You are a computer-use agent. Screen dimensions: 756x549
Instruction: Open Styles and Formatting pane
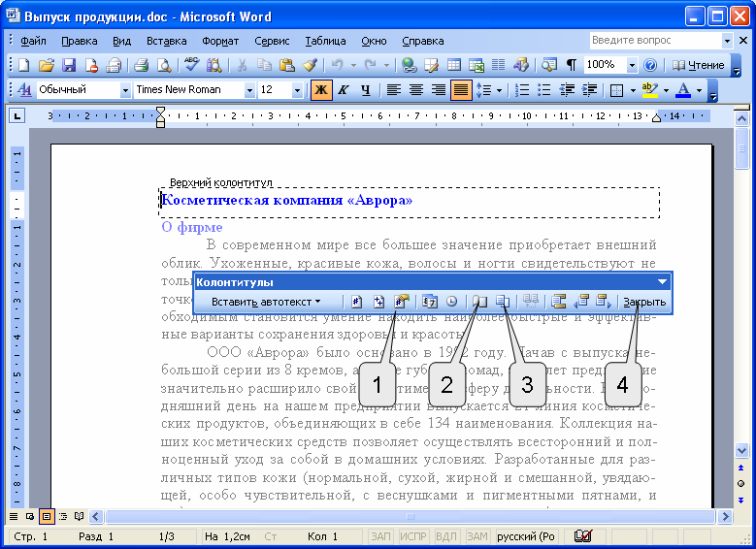point(23,89)
